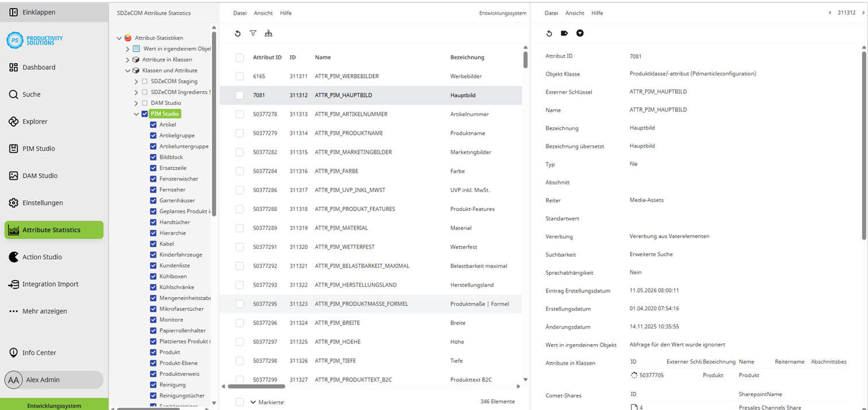The image size is (868, 410).
Task: Go to next record arrow after 311312
Action: pos(863,13)
